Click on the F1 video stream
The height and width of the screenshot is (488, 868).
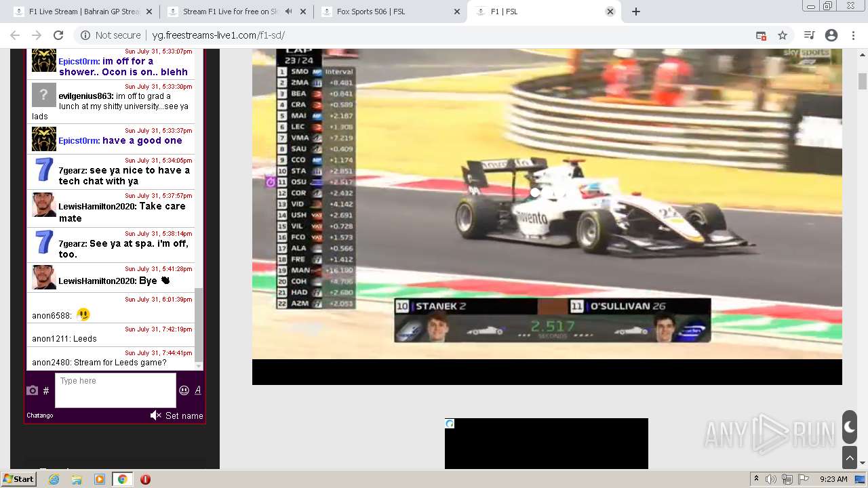(547, 203)
